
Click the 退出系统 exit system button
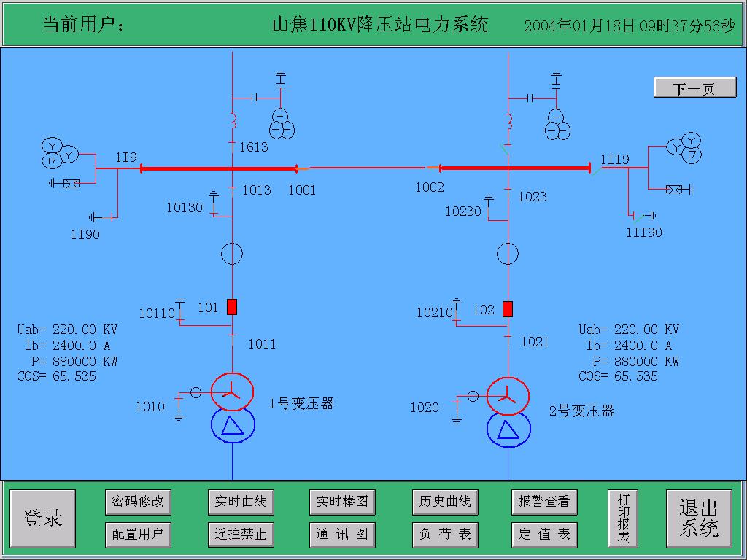pyautogui.click(x=699, y=518)
